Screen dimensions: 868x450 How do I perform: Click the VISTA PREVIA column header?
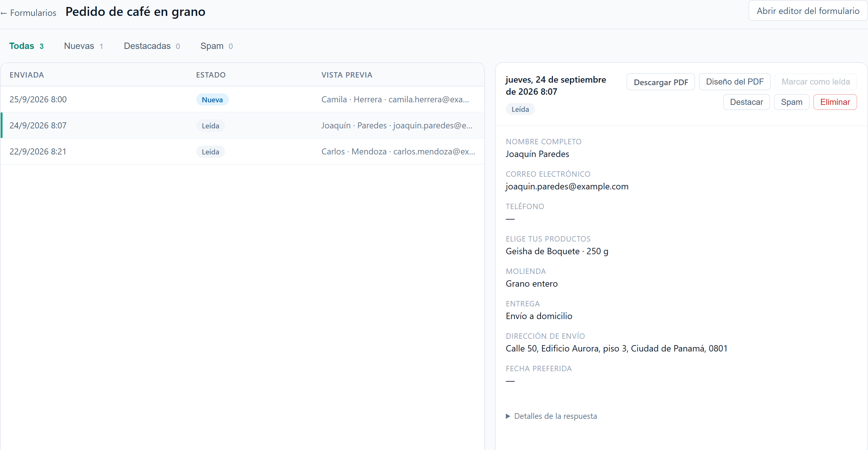pyautogui.click(x=347, y=75)
